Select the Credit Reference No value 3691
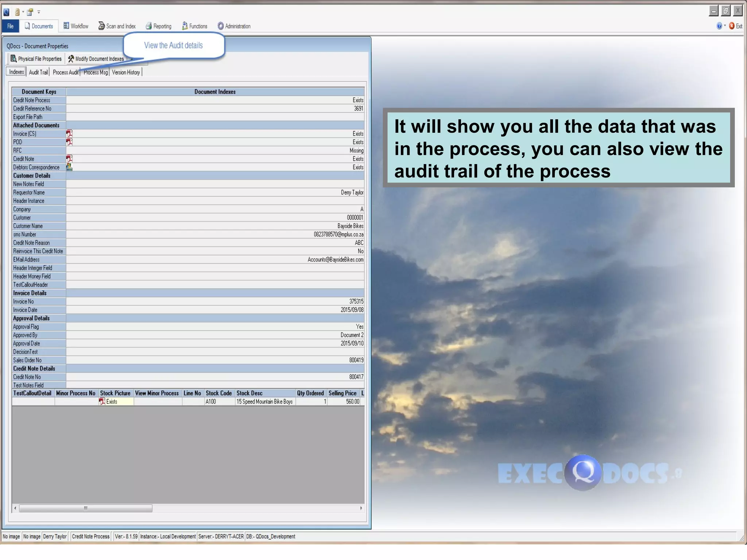The height and width of the screenshot is (560, 747). 359,108
